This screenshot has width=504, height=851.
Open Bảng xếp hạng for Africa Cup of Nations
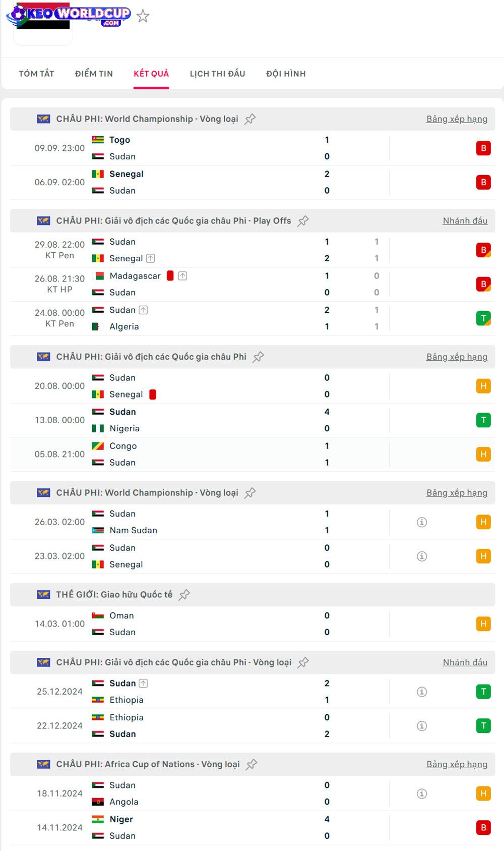tap(457, 764)
